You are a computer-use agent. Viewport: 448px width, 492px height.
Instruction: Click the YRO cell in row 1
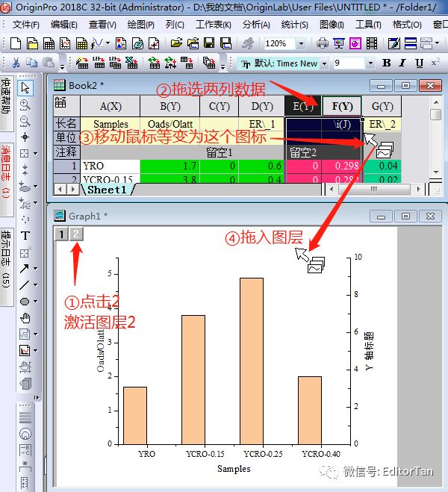pyautogui.click(x=111, y=166)
